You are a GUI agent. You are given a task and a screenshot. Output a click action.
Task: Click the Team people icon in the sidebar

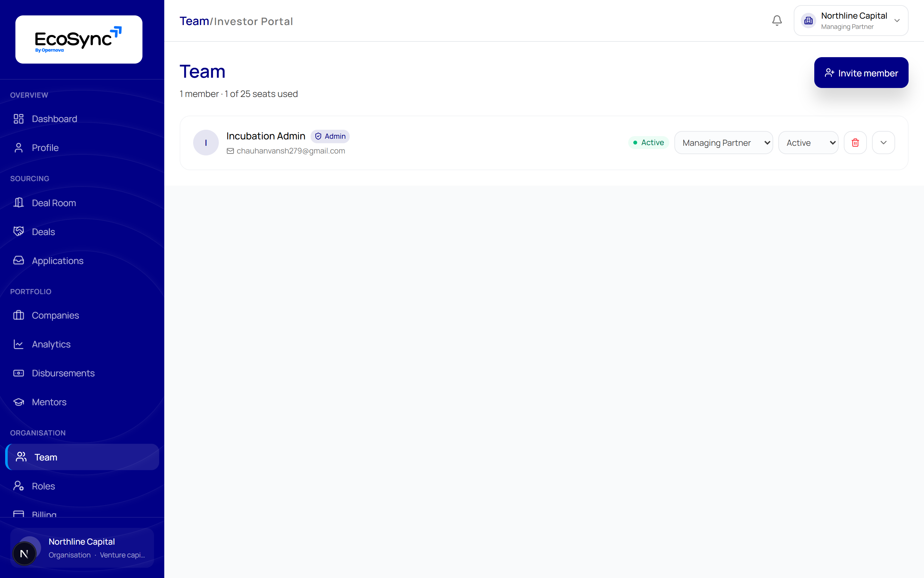tap(21, 457)
